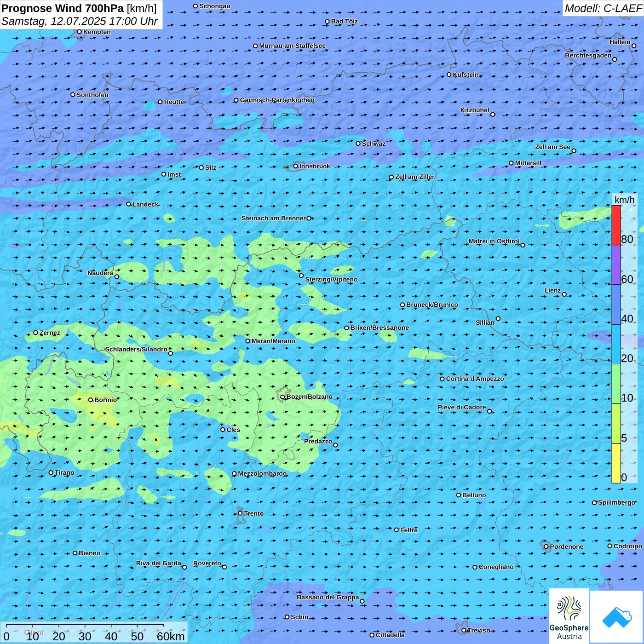Click the Zell am See marker

pos(574,151)
